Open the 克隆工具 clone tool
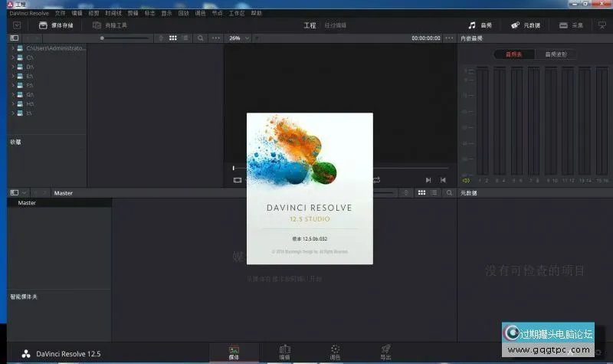 coord(110,25)
